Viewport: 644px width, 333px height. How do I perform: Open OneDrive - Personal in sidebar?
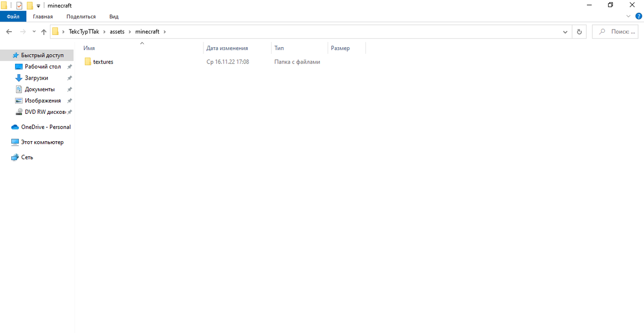[x=46, y=127]
